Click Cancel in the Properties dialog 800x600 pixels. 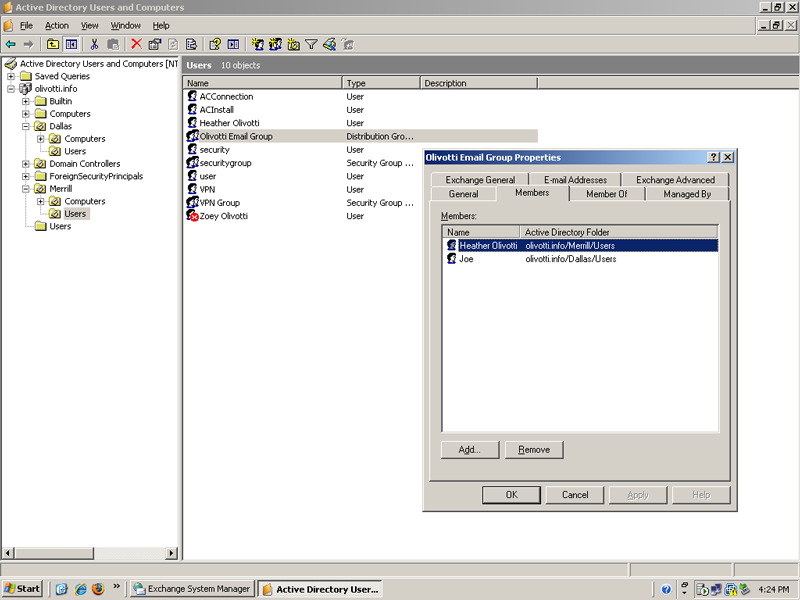pos(575,494)
